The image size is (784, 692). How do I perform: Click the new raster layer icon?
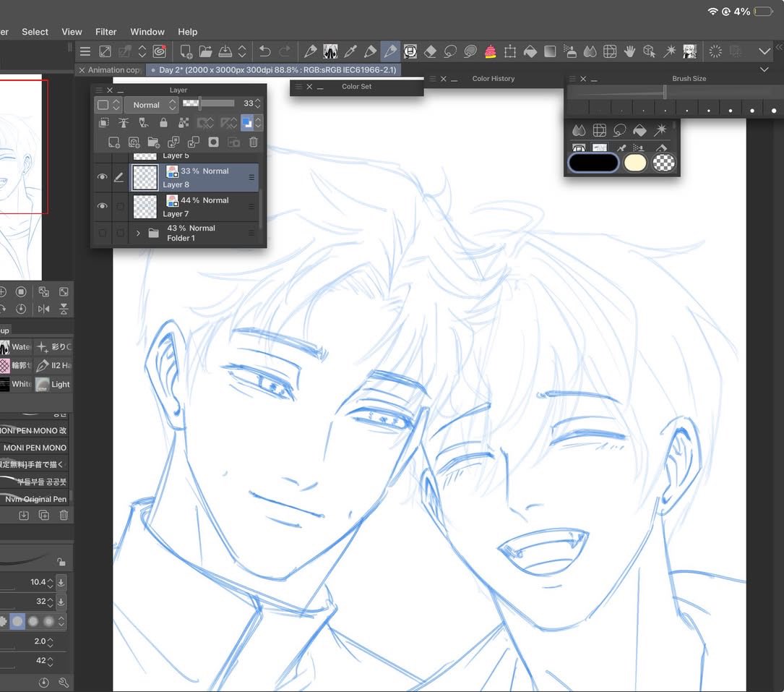click(x=114, y=142)
